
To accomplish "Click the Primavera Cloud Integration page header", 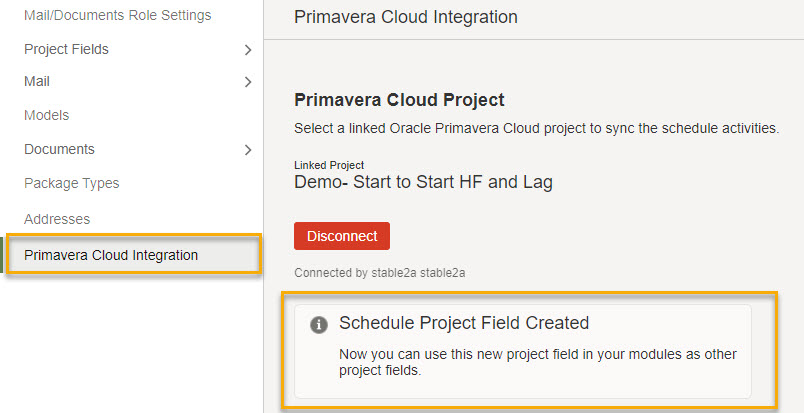I will tap(406, 17).
